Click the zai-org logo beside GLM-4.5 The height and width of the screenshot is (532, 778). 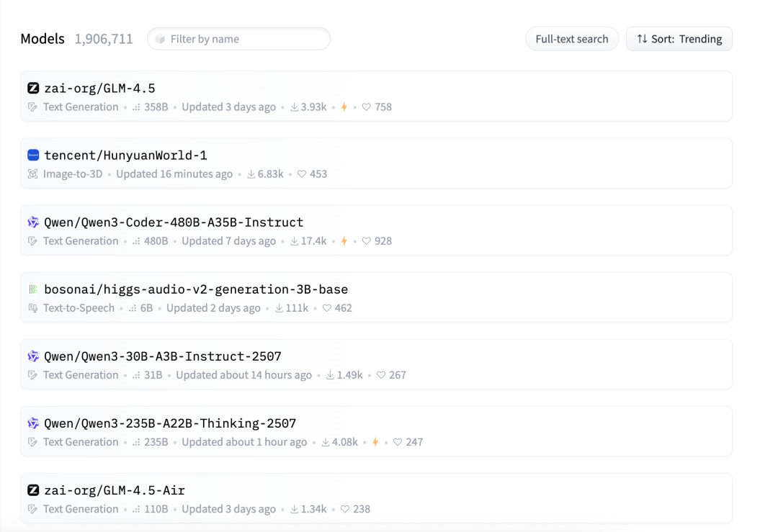click(x=33, y=88)
